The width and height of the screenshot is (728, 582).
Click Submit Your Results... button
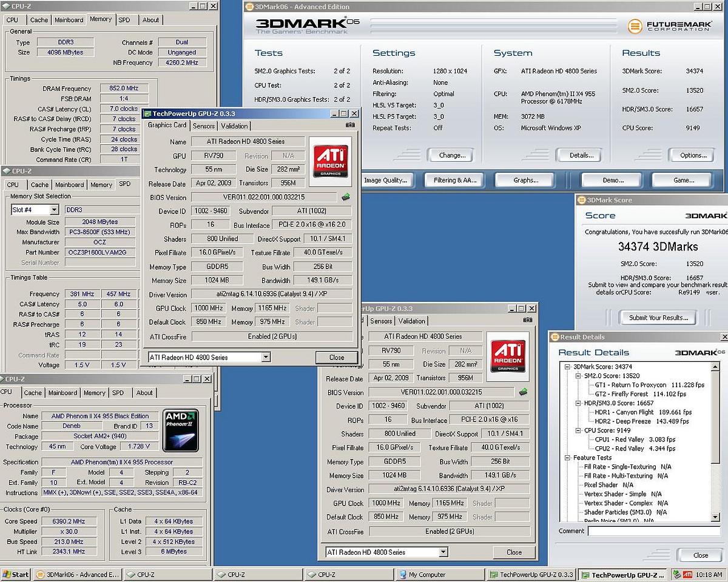tap(658, 318)
